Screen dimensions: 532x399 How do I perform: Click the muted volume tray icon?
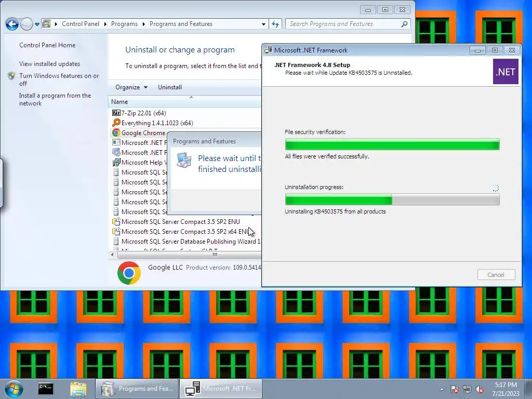[x=480, y=389]
